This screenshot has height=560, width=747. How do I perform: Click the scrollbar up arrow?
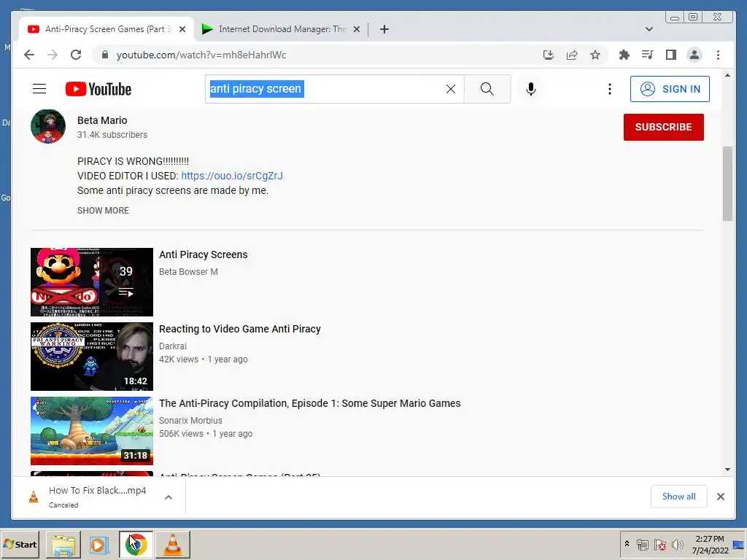pyautogui.click(x=727, y=75)
